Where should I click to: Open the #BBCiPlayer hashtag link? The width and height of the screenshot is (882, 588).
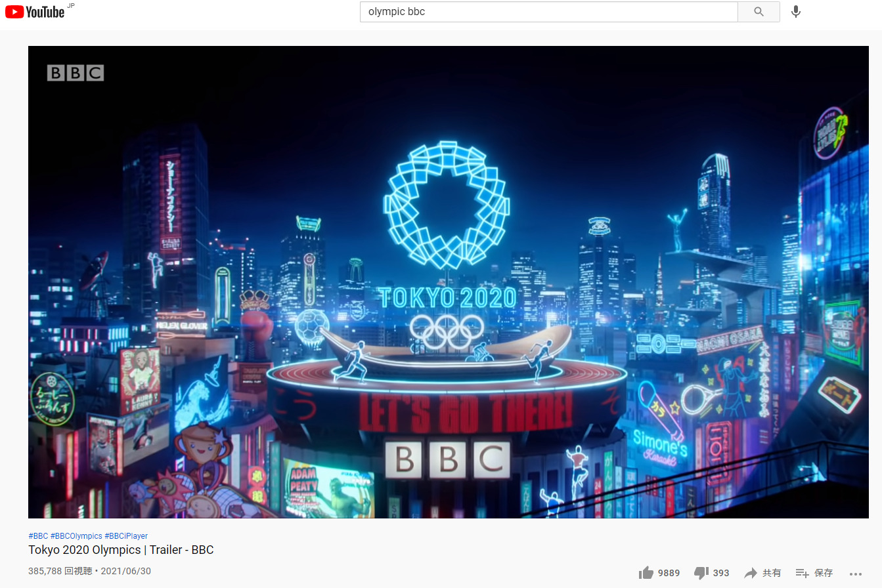coord(126,536)
